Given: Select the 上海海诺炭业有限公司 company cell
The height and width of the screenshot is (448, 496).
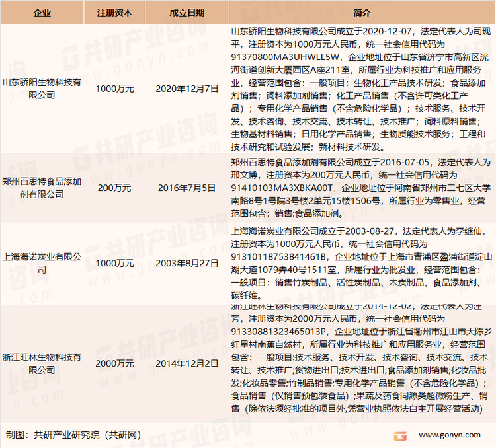Looking at the screenshot, I should coord(42,263).
